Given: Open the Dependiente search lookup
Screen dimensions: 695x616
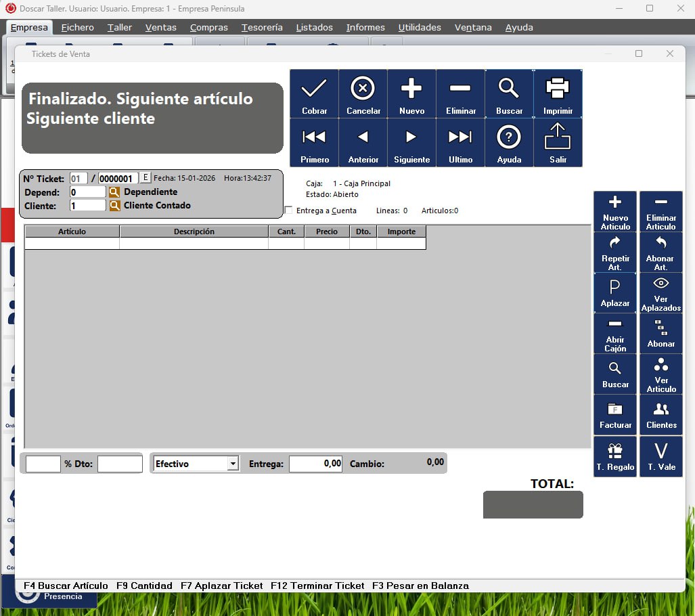Looking at the screenshot, I should (114, 192).
